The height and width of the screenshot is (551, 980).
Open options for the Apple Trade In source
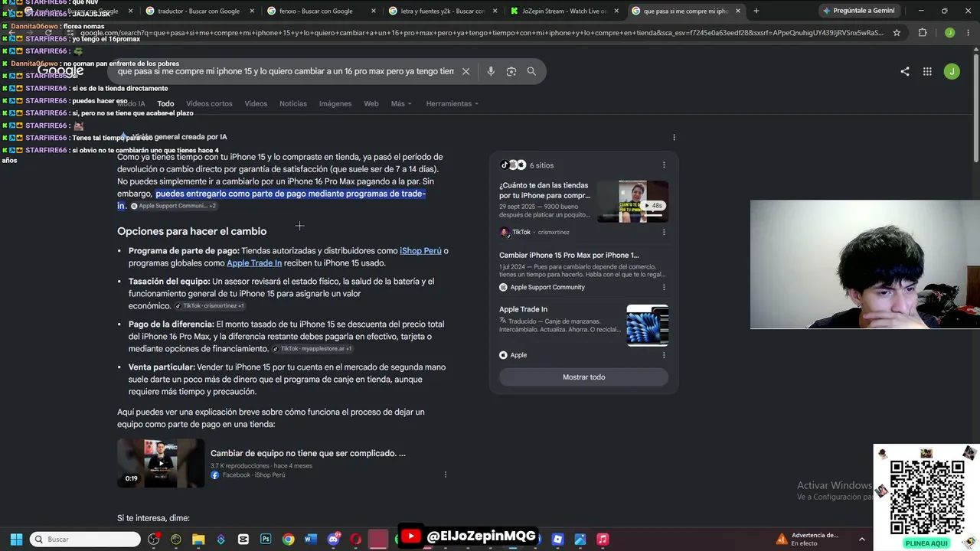point(664,355)
